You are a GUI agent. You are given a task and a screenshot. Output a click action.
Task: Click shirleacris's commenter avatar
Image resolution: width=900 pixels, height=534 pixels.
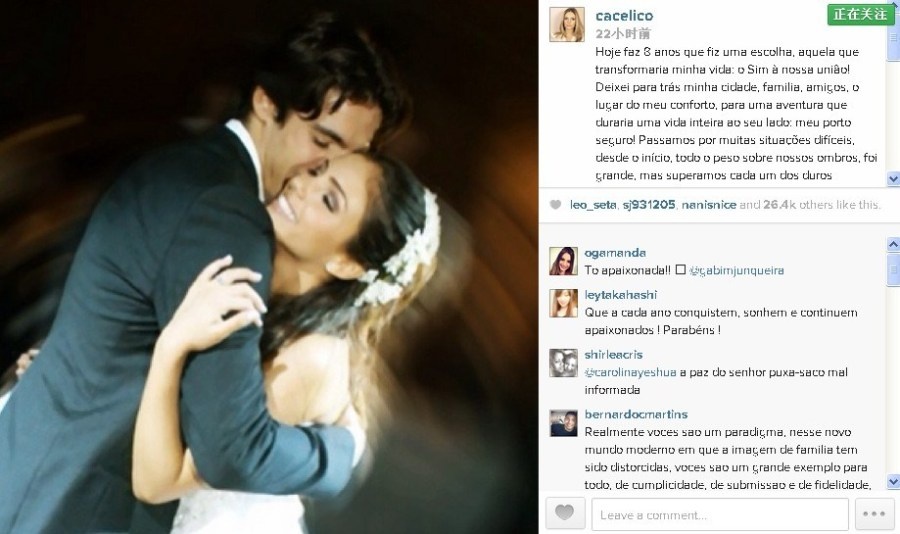pyautogui.click(x=563, y=363)
